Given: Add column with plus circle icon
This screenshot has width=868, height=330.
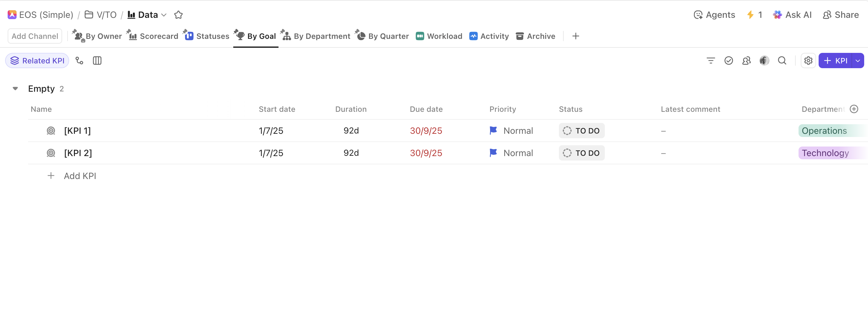Looking at the screenshot, I should coord(854,109).
